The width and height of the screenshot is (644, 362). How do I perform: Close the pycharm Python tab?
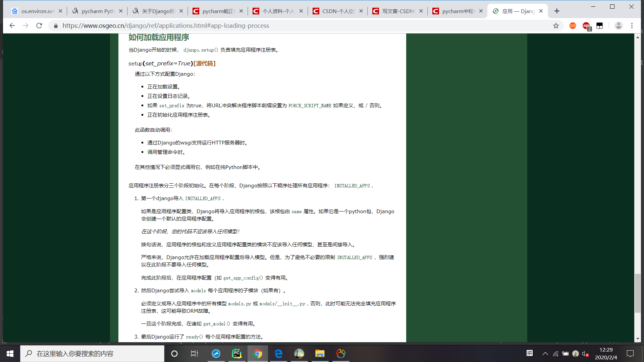[x=121, y=11]
